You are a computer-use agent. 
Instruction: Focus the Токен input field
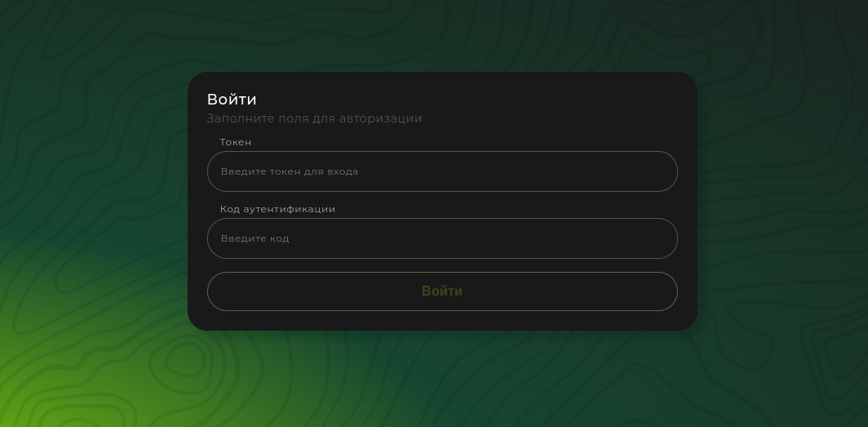pos(442,171)
